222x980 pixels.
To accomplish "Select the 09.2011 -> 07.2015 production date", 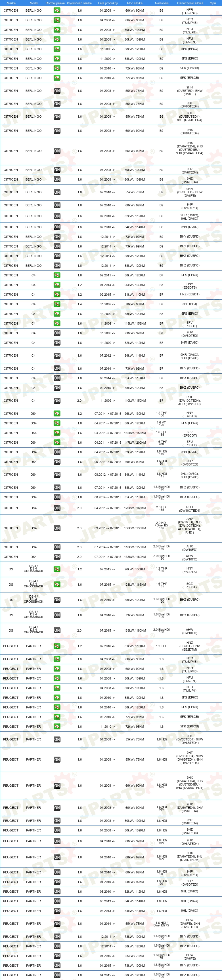I will pos(108,528).
